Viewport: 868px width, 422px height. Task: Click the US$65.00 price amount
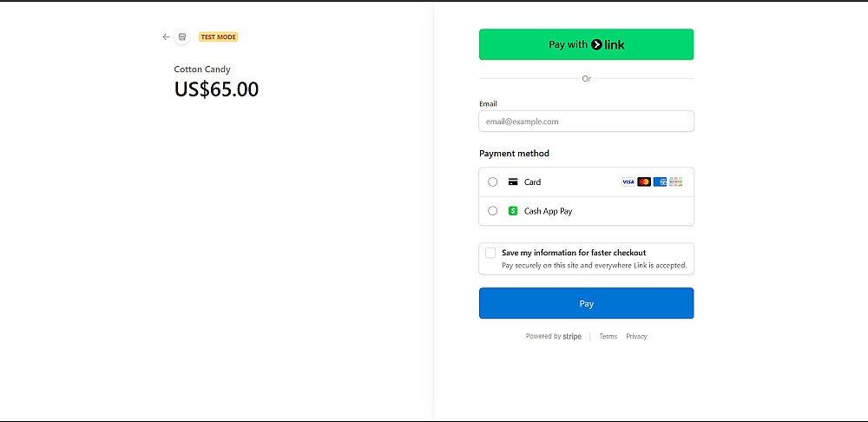pos(216,89)
